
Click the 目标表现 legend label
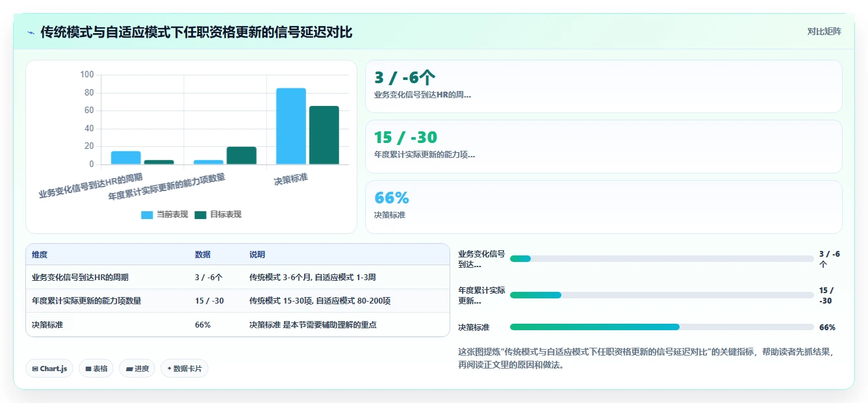coord(225,214)
